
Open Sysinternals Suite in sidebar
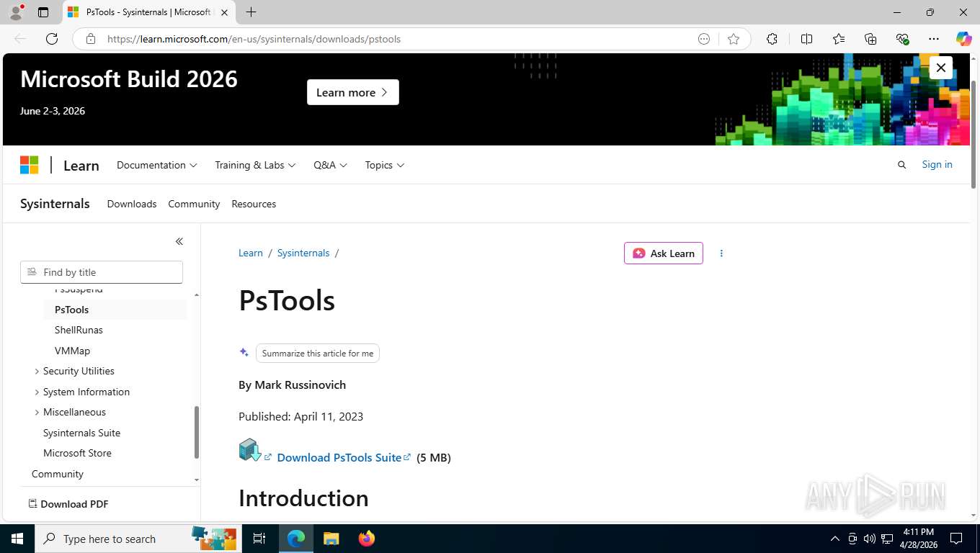[81, 433]
